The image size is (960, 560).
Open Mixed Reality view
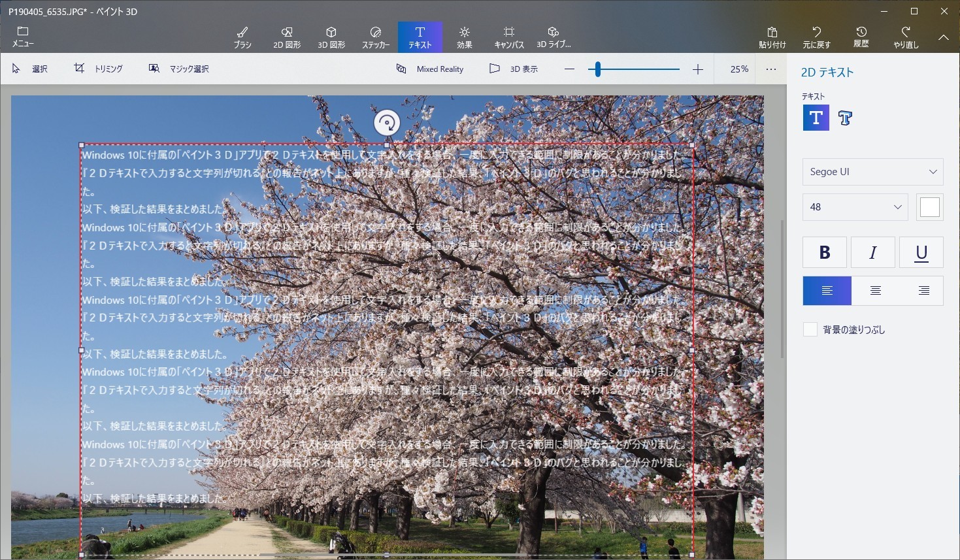(x=430, y=69)
